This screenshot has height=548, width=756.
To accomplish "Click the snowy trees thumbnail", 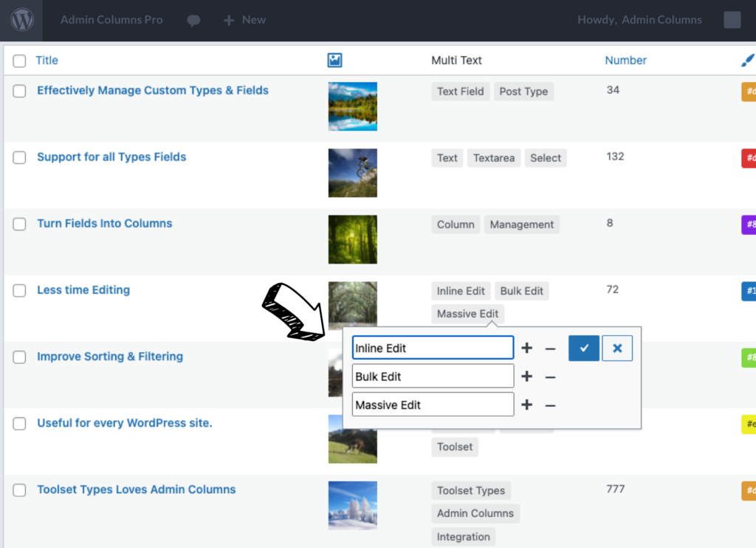I will click(352, 506).
